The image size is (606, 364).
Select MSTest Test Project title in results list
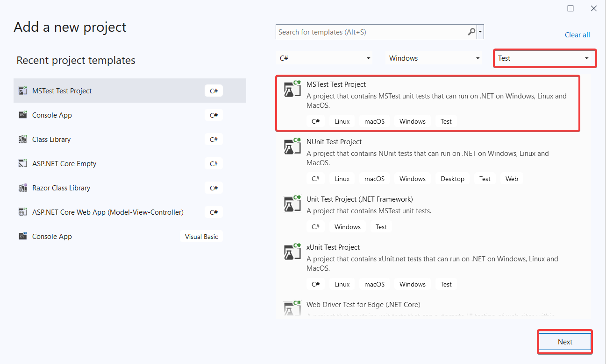[336, 84]
